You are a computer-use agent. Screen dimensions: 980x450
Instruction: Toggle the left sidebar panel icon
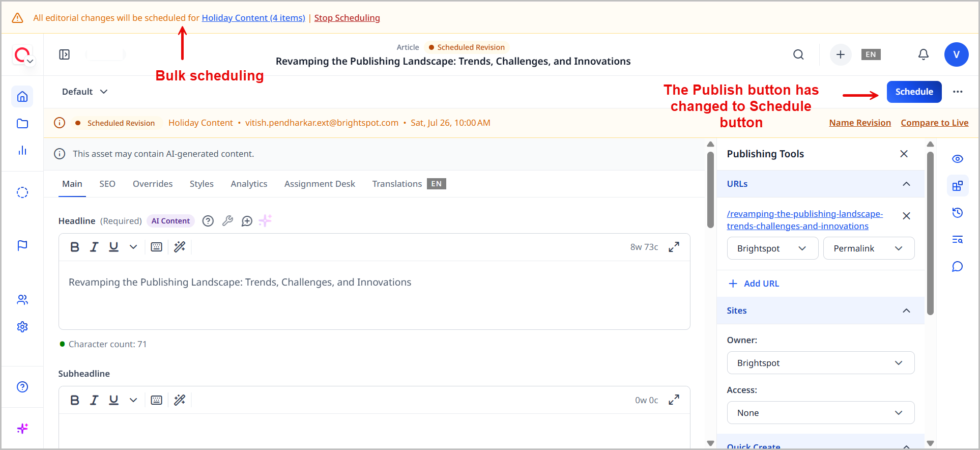(x=65, y=54)
